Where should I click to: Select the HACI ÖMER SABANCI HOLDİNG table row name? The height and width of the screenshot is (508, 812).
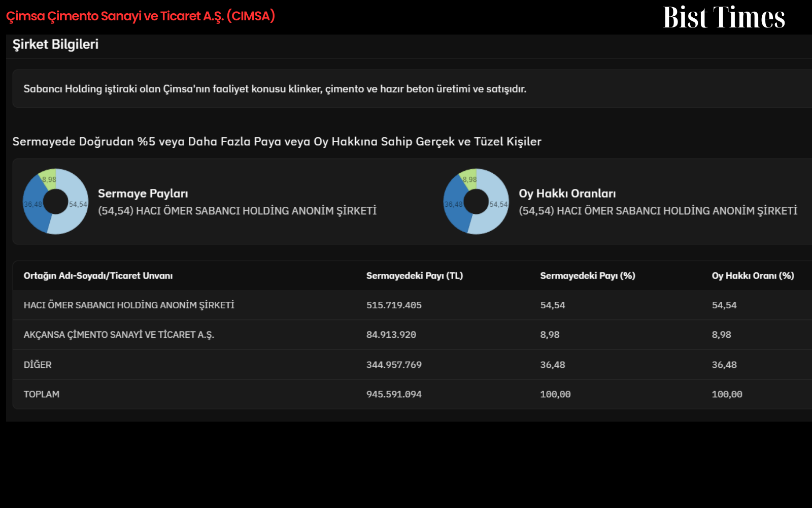tap(129, 305)
